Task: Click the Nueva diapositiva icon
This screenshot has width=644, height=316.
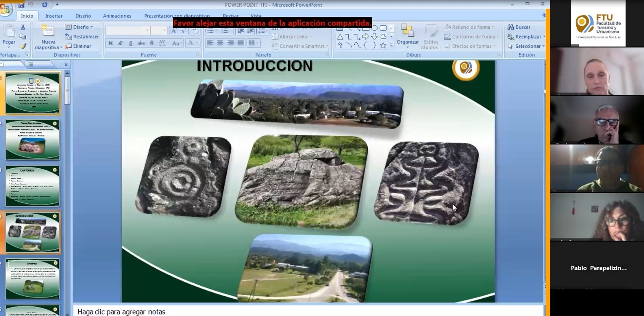Action: click(x=48, y=31)
